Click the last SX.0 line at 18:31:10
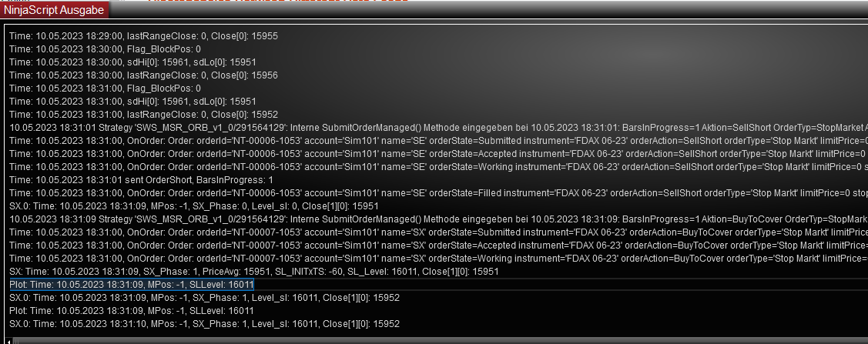Viewport: 868px width, 344px height. click(x=204, y=324)
